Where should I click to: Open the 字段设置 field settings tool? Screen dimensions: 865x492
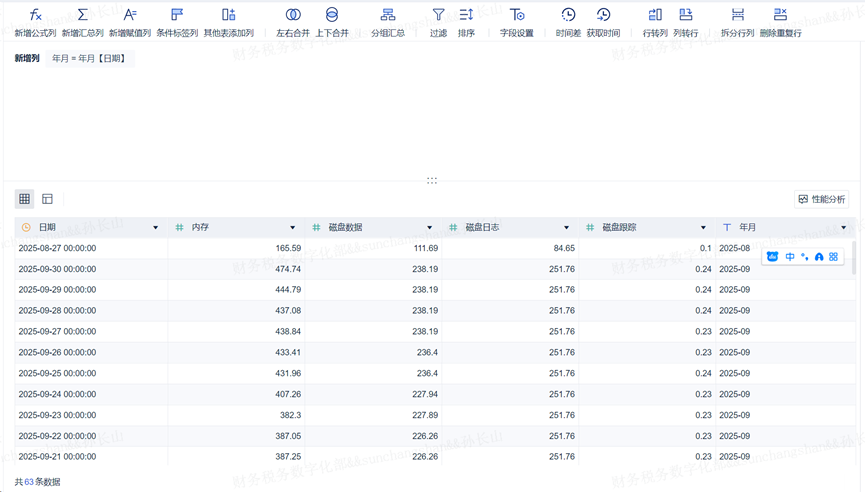click(x=517, y=15)
